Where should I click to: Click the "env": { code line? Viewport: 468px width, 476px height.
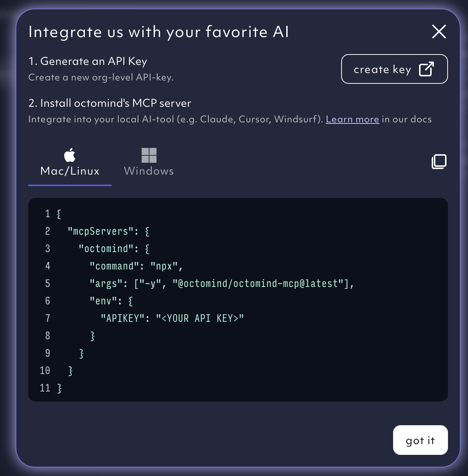click(111, 301)
